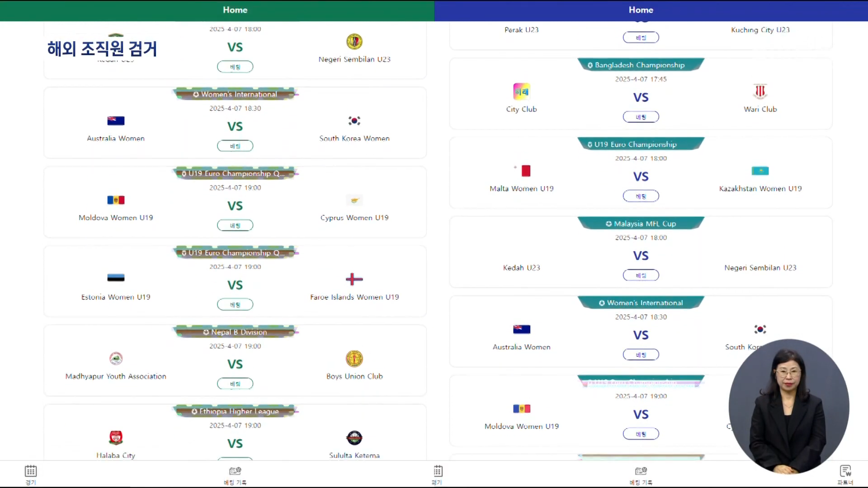Image resolution: width=868 pixels, height=488 pixels.
Task: Click the sign language interpreter video circle
Action: [x=789, y=406]
